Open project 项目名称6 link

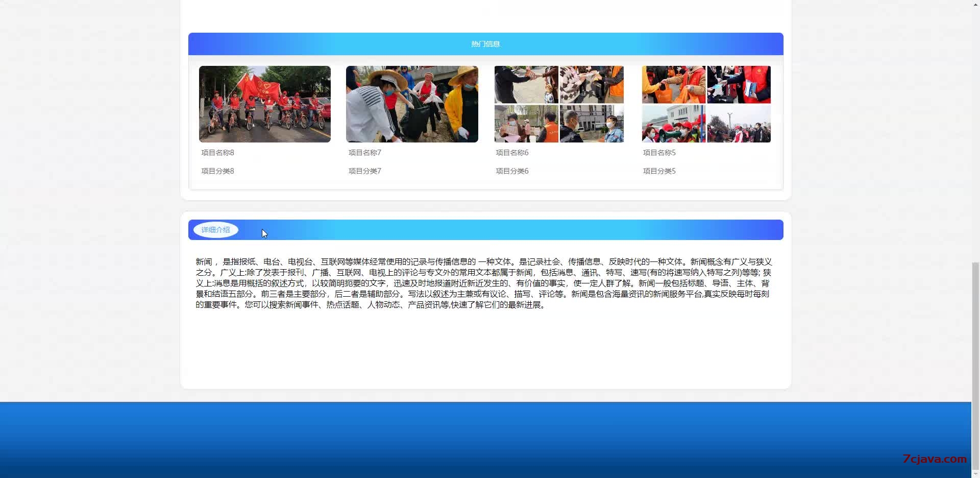pyautogui.click(x=511, y=152)
